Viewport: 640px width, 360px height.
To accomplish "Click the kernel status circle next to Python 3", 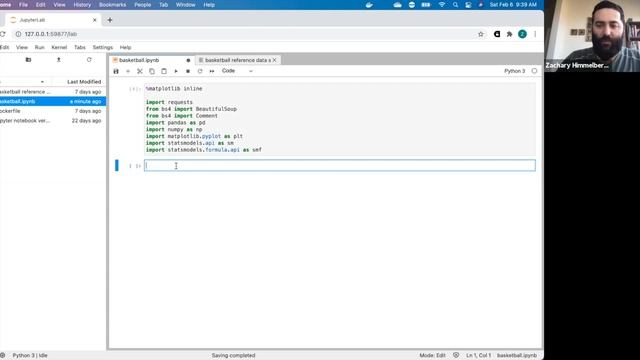I will pos(534,71).
